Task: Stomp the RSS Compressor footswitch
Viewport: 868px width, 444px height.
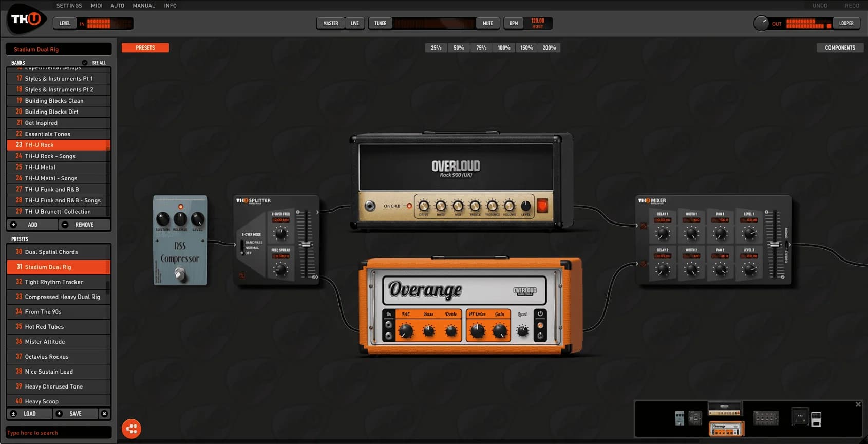Action: click(x=180, y=273)
